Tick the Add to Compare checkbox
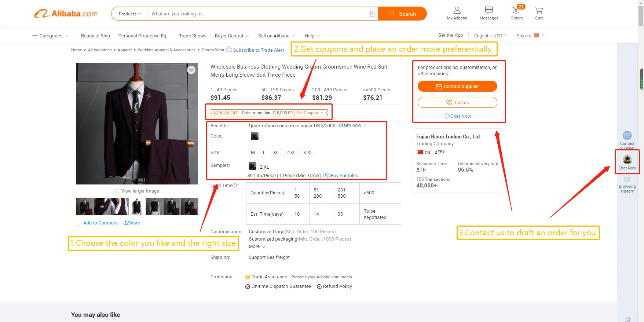The height and width of the screenshot is (322, 644). pyautogui.click(x=78, y=223)
